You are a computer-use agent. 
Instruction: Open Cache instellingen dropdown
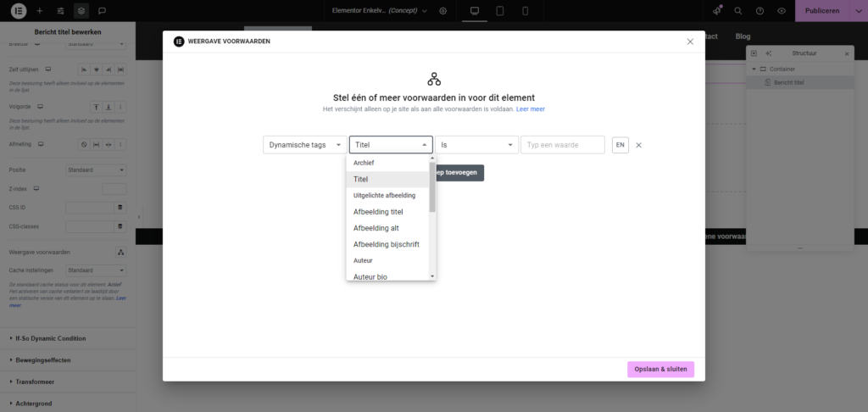pos(96,270)
